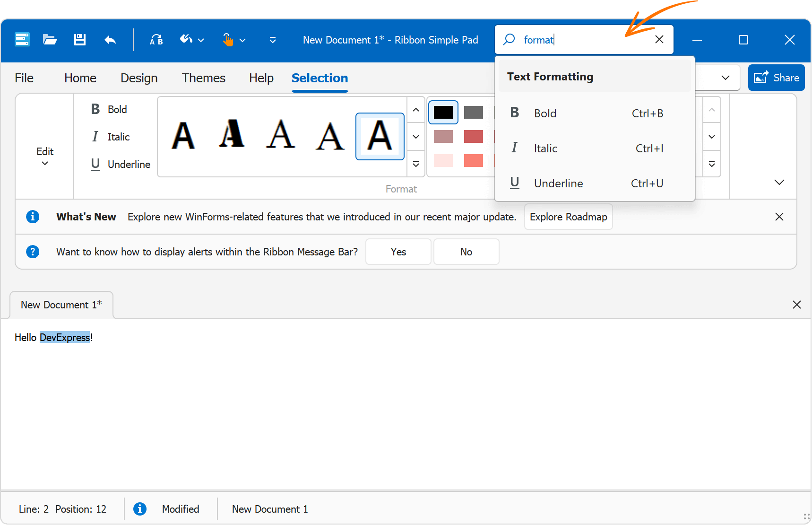The width and height of the screenshot is (812, 525).
Task: Activate the touch/hand pointer icon
Action: tap(228, 39)
